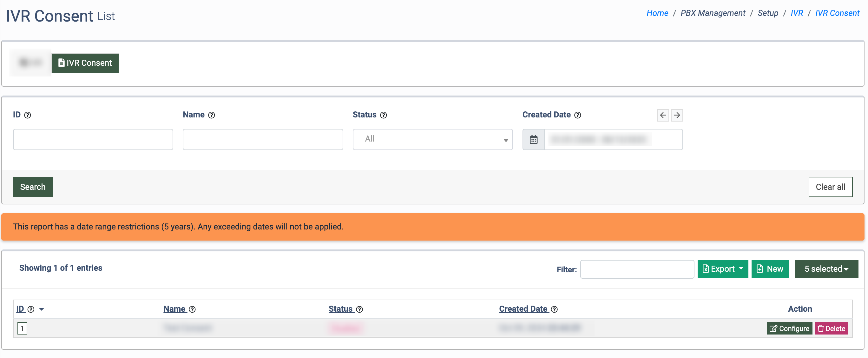Click the previous date range arrow
Image resolution: width=868 pixels, height=358 pixels.
click(x=663, y=115)
